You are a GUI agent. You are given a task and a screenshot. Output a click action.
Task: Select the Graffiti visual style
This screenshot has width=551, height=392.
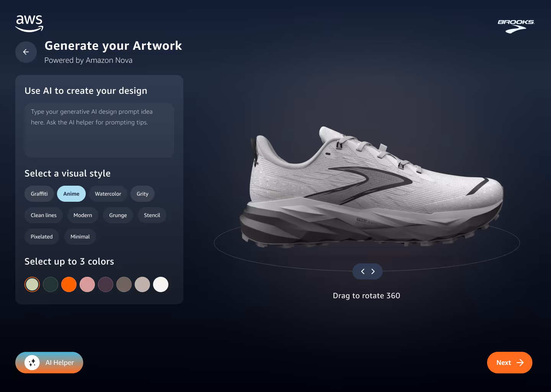click(39, 194)
